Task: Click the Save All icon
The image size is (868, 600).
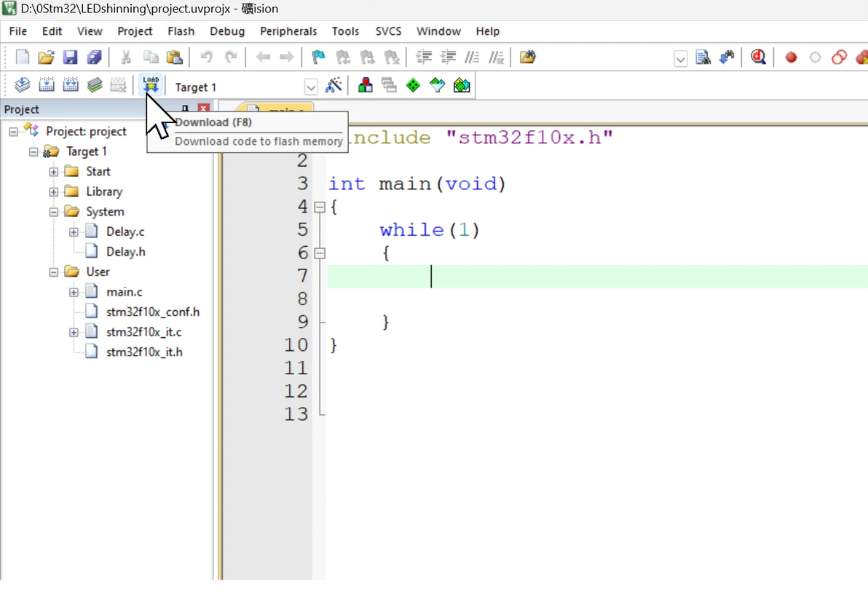Action: pyautogui.click(x=95, y=57)
